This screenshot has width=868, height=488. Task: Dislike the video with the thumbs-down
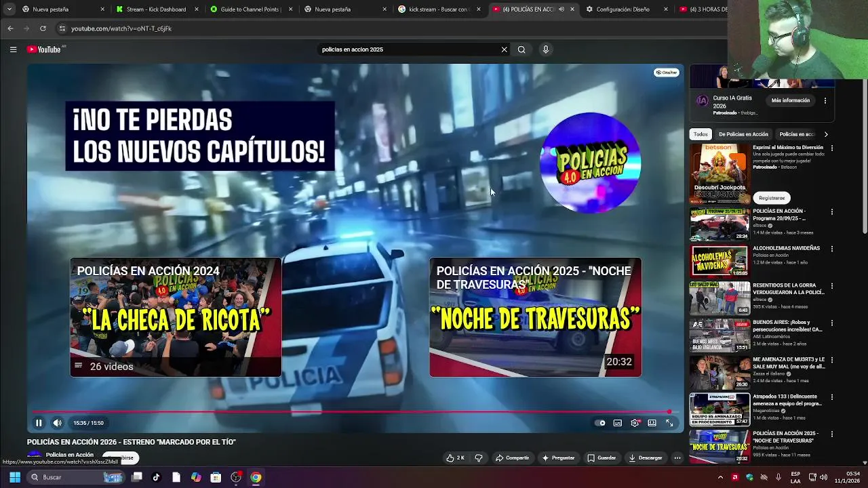pyautogui.click(x=479, y=458)
